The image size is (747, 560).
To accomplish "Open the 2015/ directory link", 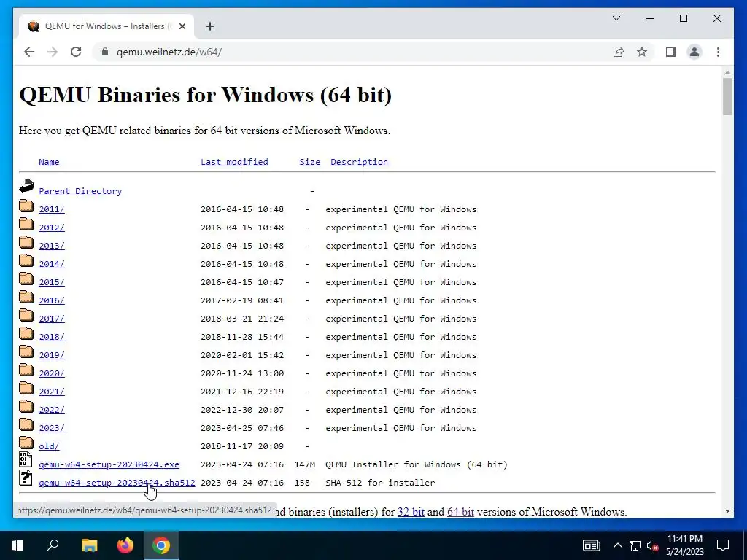I will (x=52, y=282).
